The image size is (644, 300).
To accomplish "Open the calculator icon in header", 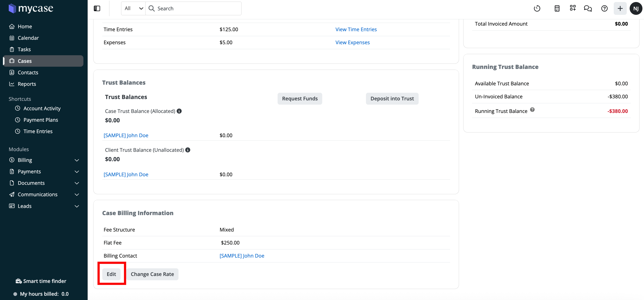I will tap(557, 9).
